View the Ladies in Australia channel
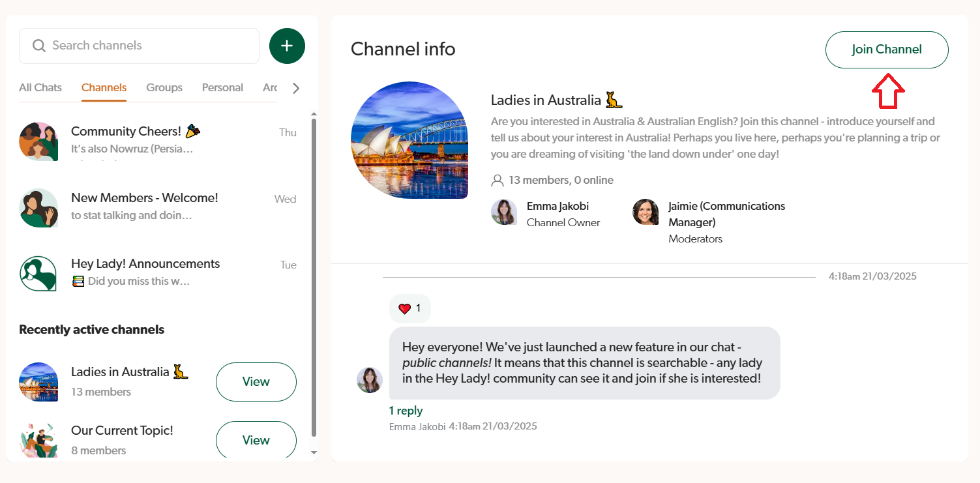The image size is (980, 483). pyautogui.click(x=256, y=382)
